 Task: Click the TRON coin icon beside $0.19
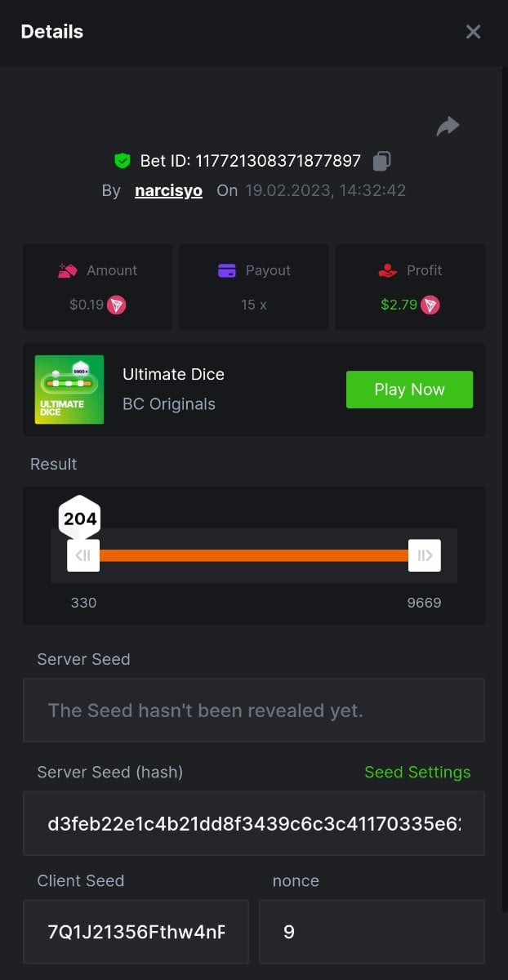point(118,305)
